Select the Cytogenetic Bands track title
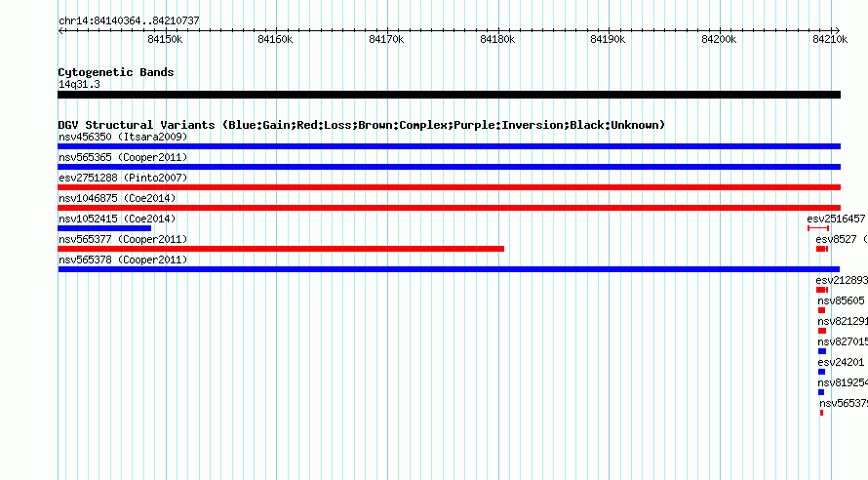The image size is (868, 480). (x=116, y=72)
